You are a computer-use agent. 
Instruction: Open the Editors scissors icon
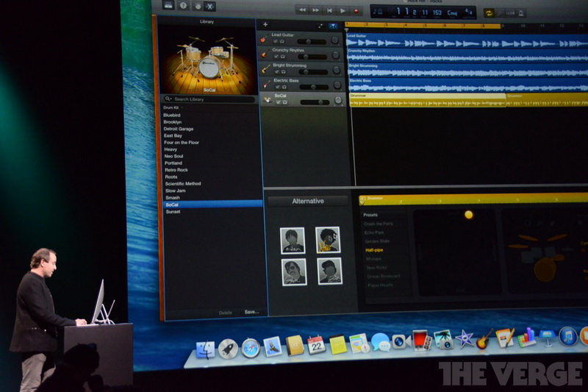tap(210, 7)
